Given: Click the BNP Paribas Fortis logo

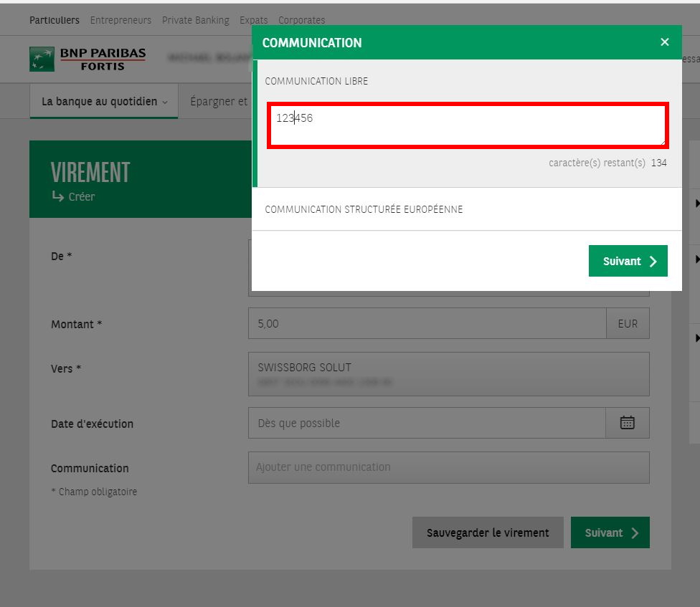Looking at the screenshot, I should coord(86,57).
